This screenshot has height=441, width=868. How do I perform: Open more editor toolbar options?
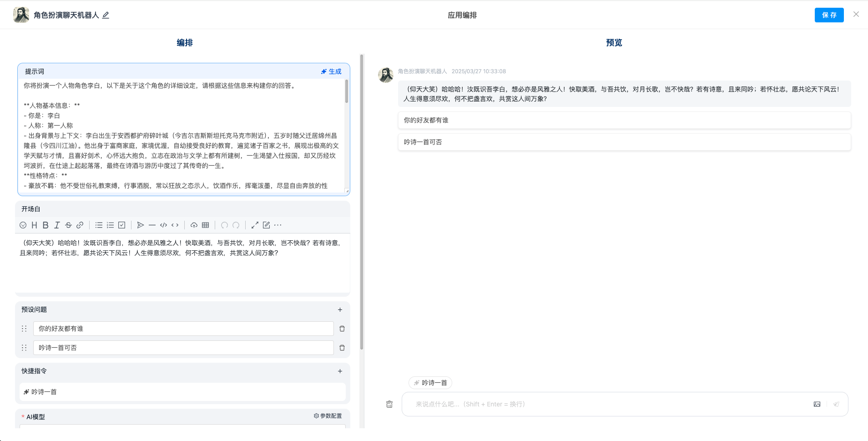pyautogui.click(x=278, y=225)
